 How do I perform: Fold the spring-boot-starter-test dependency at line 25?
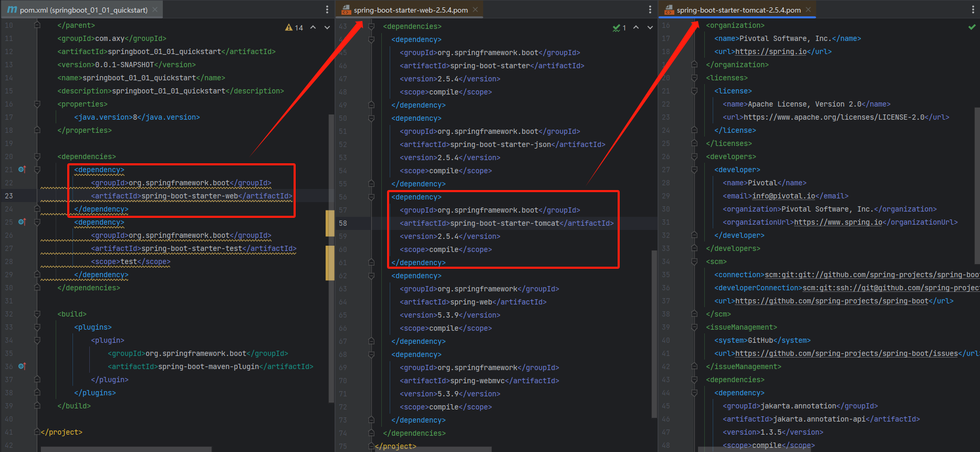37,222
